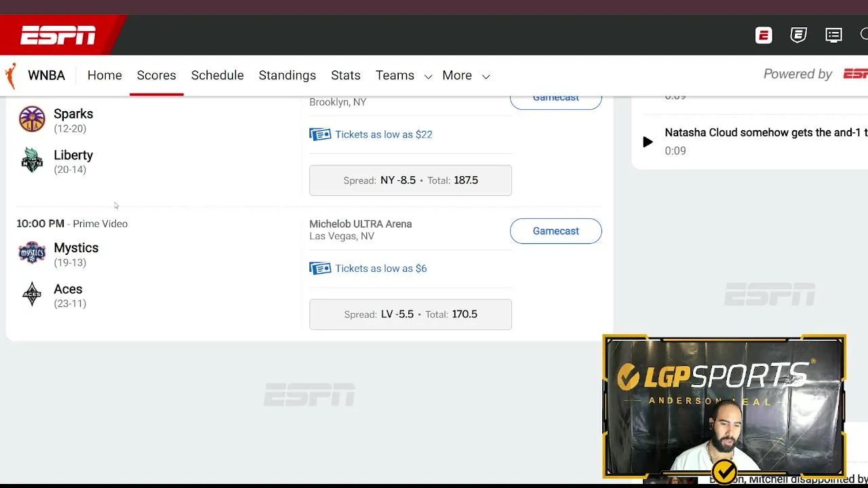Click the 'Michelob ULTRA Arena' venue text
The height and width of the screenshot is (488, 868).
(361, 224)
